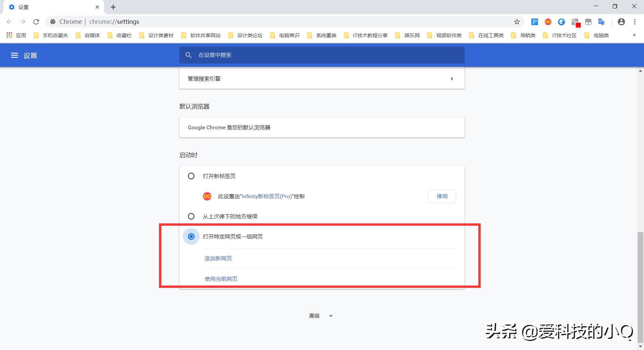
Task: Open the Infinity new tab extension icon
Action: pos(548,21)
